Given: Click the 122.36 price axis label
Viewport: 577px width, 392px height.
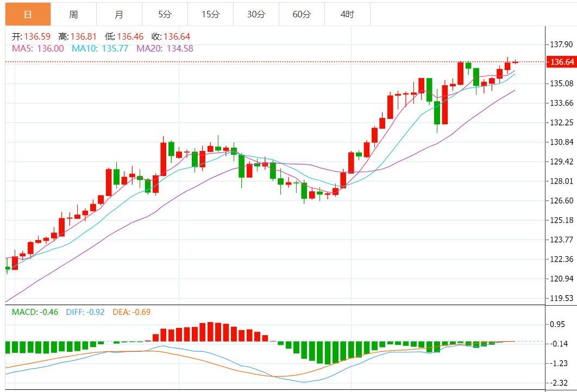Looking at the screenshot, I should pos(562,259).
